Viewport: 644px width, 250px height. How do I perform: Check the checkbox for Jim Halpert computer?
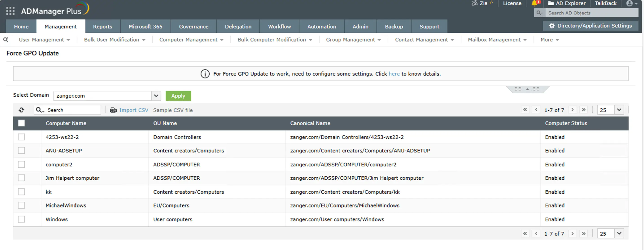pos(21,178)
